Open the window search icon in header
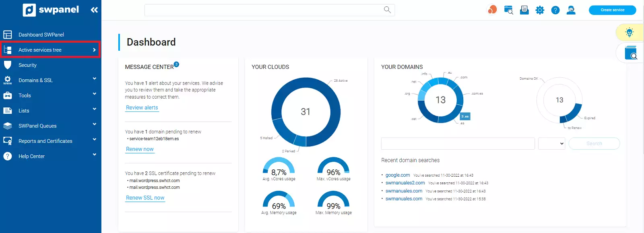The height and width of the screenshot is (233, 644). [x=509, y=10]
